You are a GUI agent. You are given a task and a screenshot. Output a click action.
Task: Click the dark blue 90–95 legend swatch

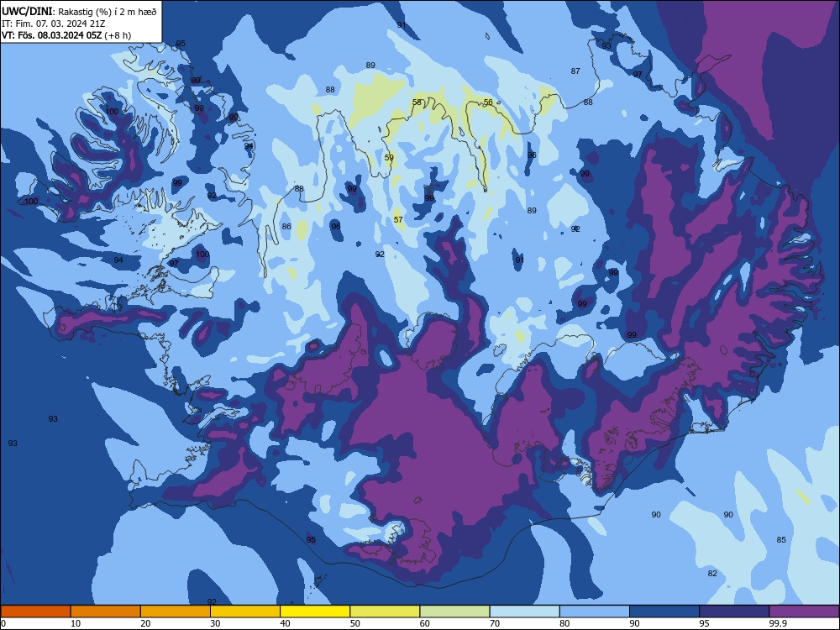(664, 612)
